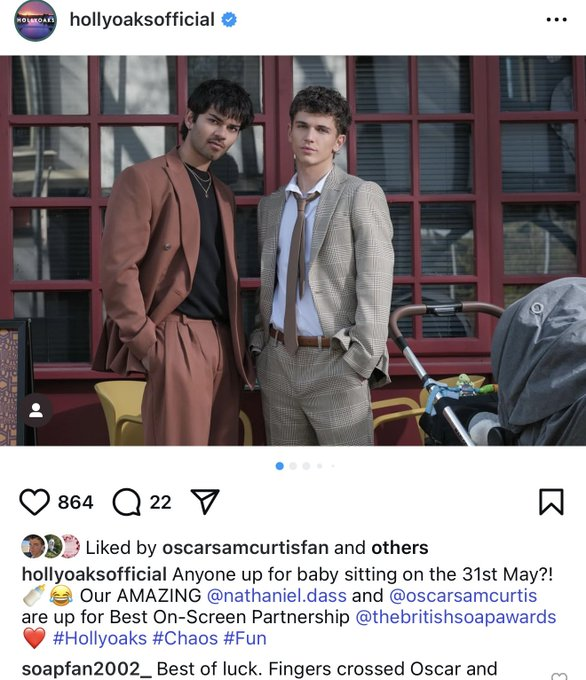Show tagged people via person icon
This screenshot has width=586, height=680.
(36, 410)
